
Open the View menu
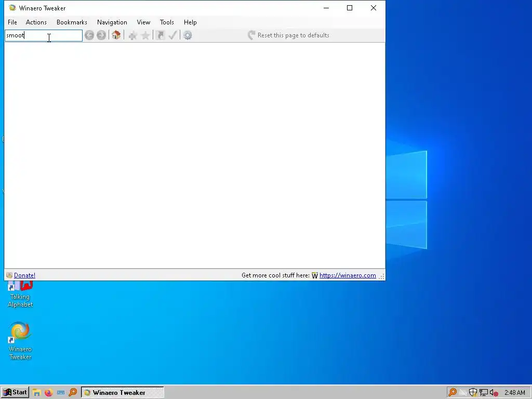tap(143, 22)
